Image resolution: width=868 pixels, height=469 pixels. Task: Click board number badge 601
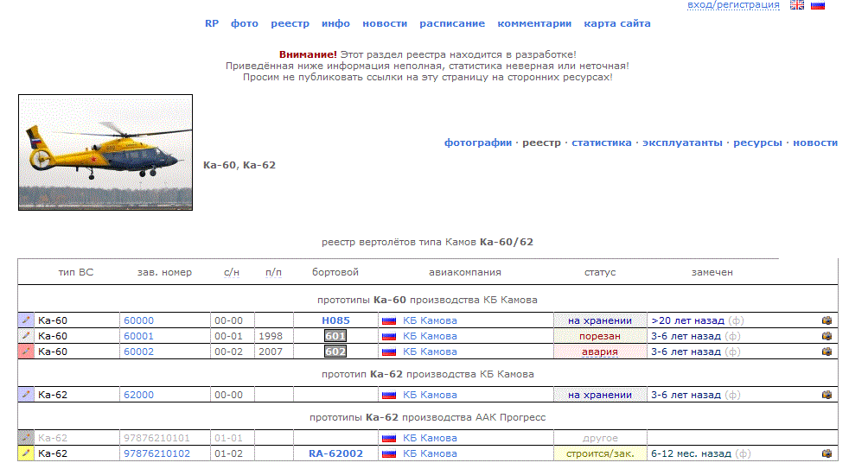[335, 336]
